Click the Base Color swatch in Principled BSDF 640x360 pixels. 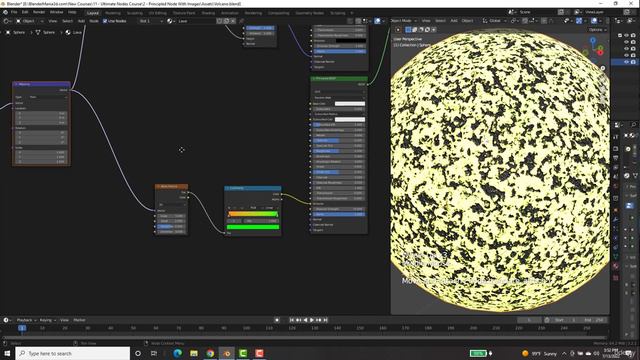pyautogui.click(x=350, y=104)
